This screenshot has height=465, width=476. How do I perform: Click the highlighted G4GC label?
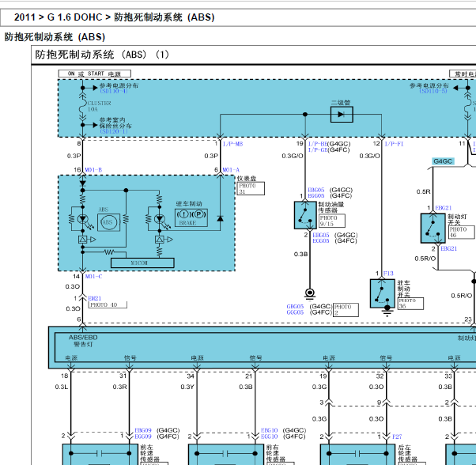click(x=443, y=161)
